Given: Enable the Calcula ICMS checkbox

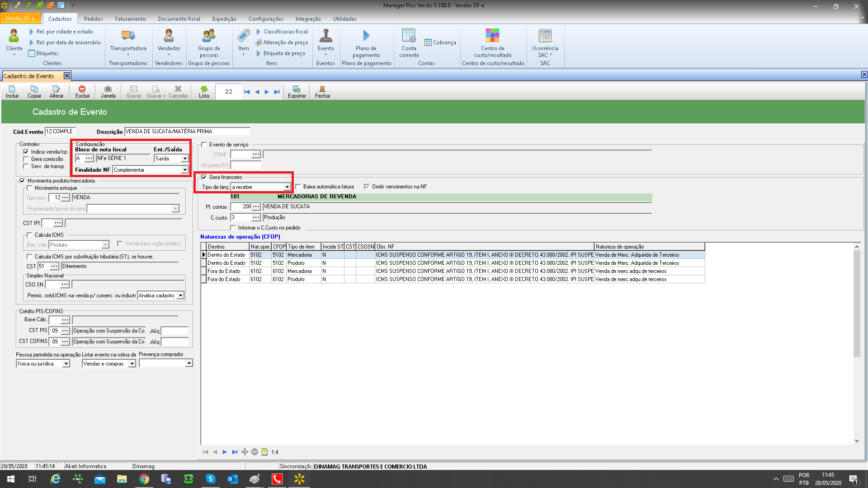Looking at the screenshot, I should click(x=30, y=235).
